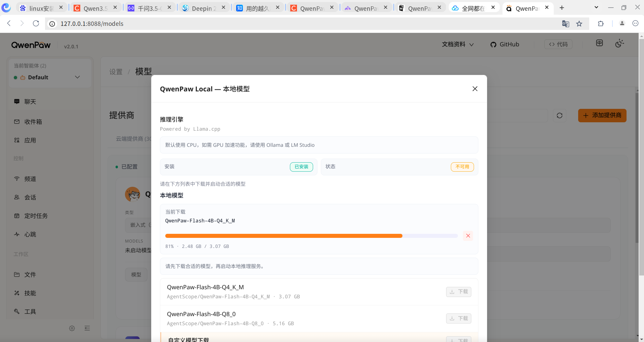Open 频道 channels page

tap(50, 179)
